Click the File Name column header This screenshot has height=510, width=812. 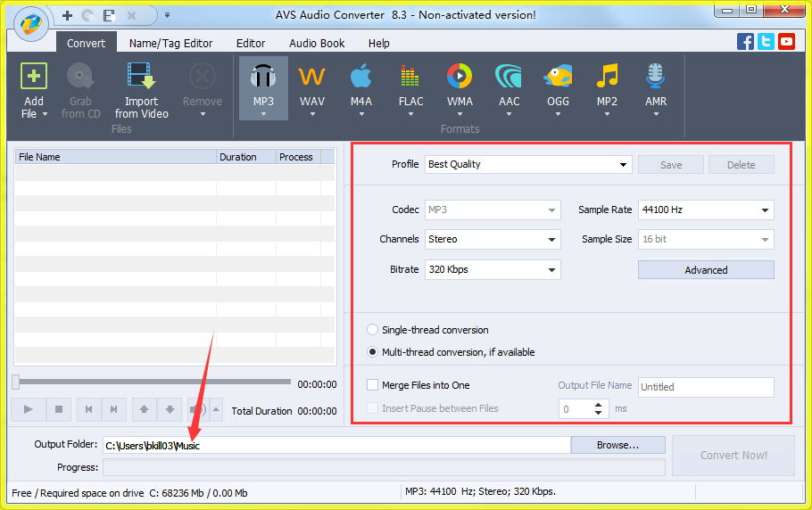click(115, 157)
